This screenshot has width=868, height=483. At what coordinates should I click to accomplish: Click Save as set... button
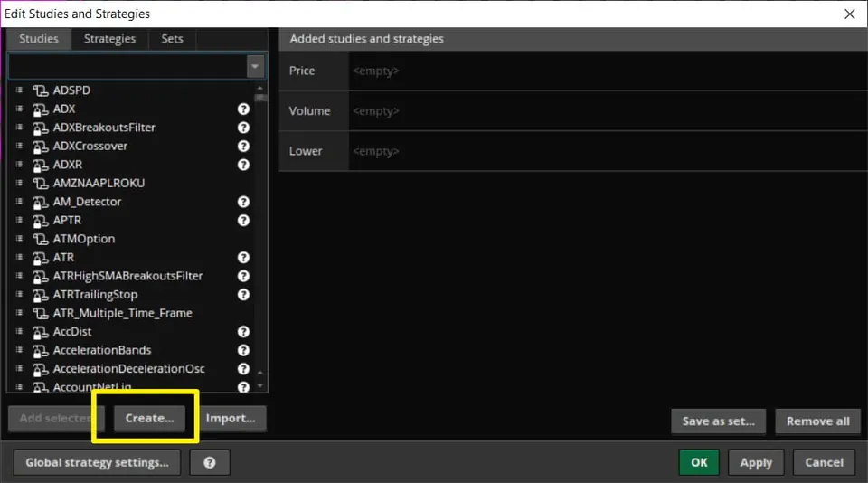(719, 421)
